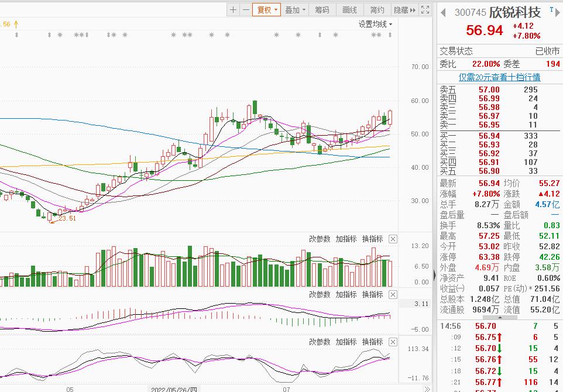The height and width of the screenshot is (392, 563).
Task: Close the MACD indicator panel
Action: coord(393,294)
